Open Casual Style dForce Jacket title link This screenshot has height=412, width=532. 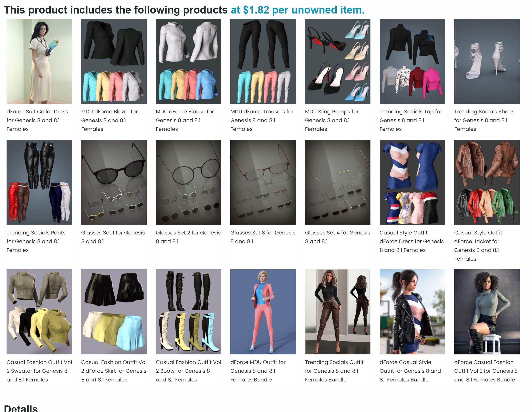pyautogui.click(x=478, y=246)
